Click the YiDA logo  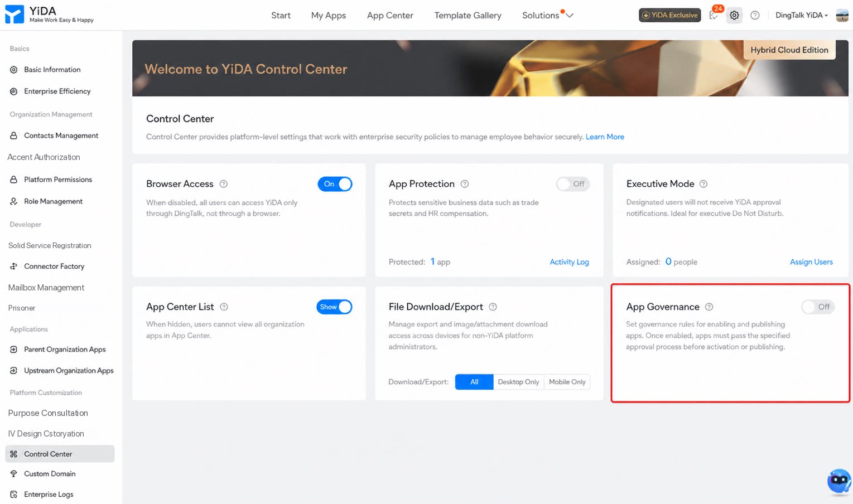click(49, 15)
